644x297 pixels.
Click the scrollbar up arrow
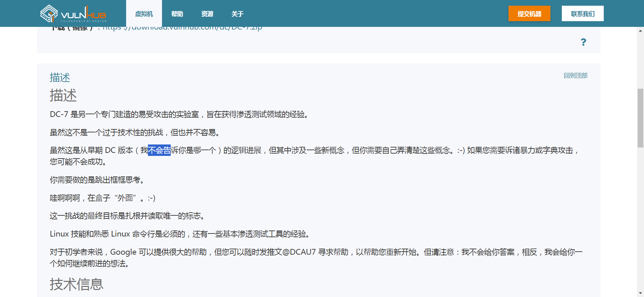[640, 31]
